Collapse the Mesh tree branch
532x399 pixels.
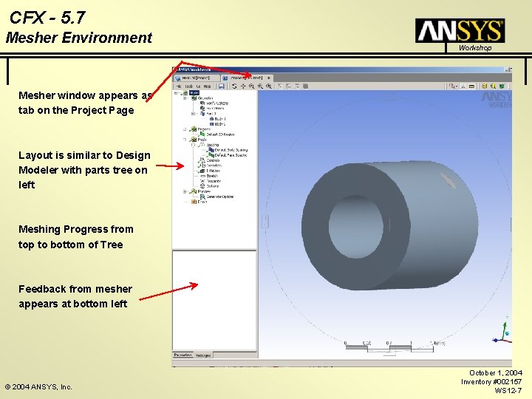pos(185,140)
